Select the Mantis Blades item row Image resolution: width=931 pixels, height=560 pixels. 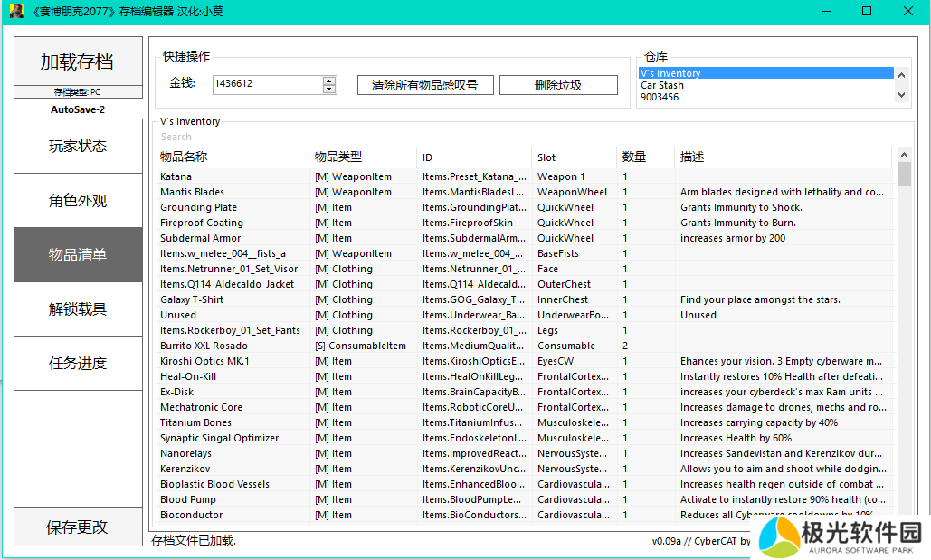tap(193, 192)
